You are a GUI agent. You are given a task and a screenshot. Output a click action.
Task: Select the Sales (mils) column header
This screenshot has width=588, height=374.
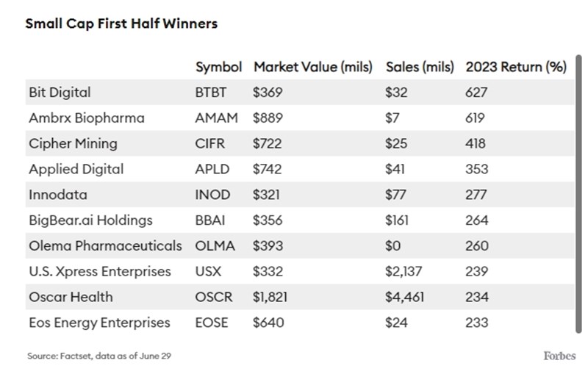420,67
